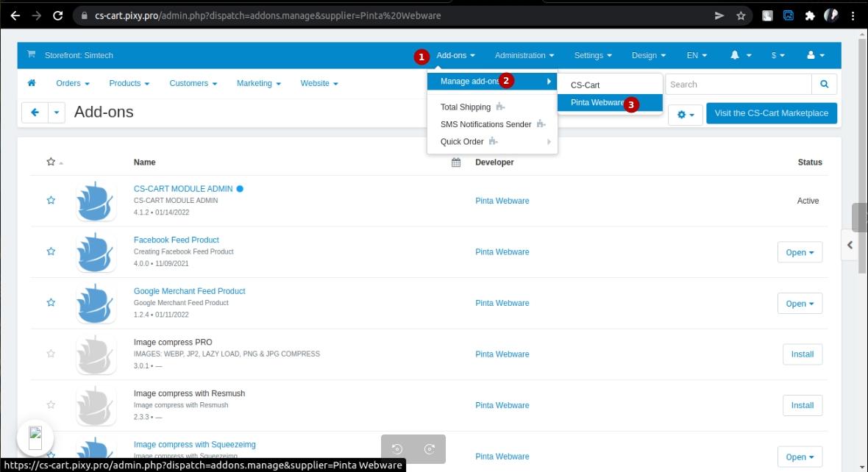868x472 pixels.
Task: Expand the Quick Order submenu
Action: pyautogui.click(x=492, y=141)
